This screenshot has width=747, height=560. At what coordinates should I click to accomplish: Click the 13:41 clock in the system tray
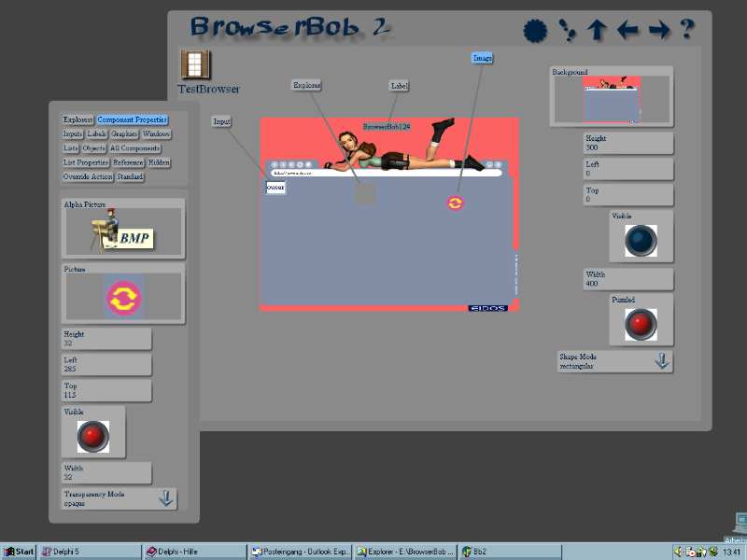[x=731, y=552]
